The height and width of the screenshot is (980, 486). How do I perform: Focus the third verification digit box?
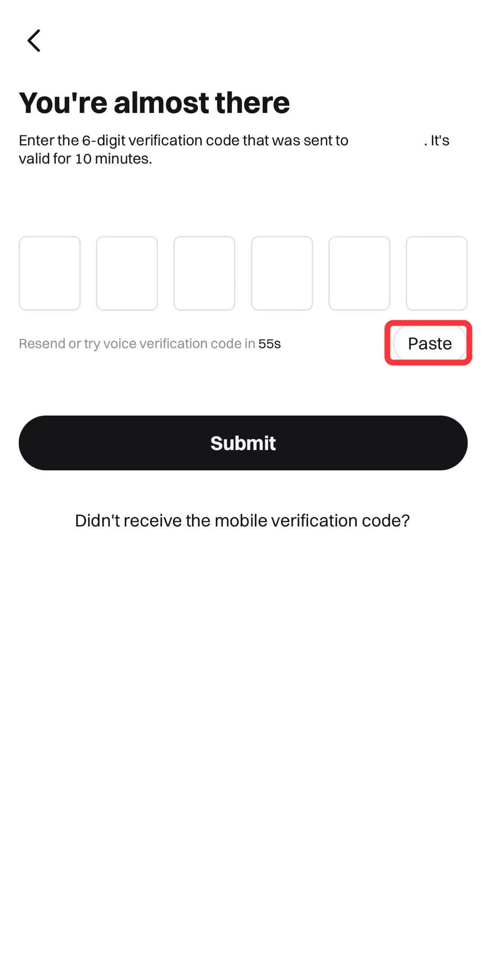pos(204,273)
